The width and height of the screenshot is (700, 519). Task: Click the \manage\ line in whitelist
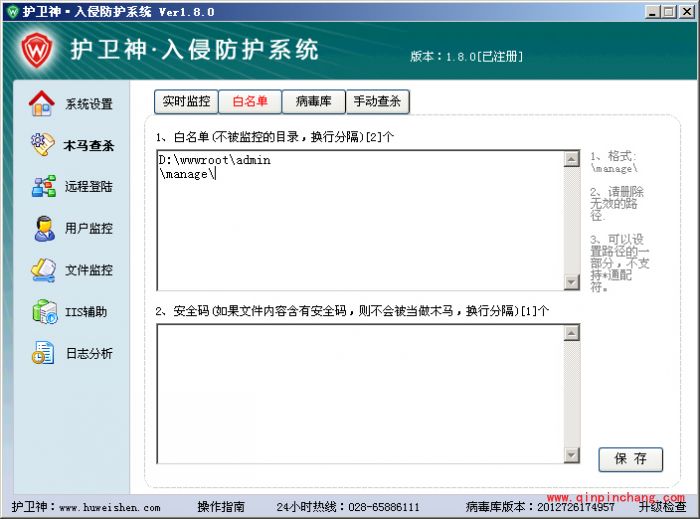tap(188, 174)
